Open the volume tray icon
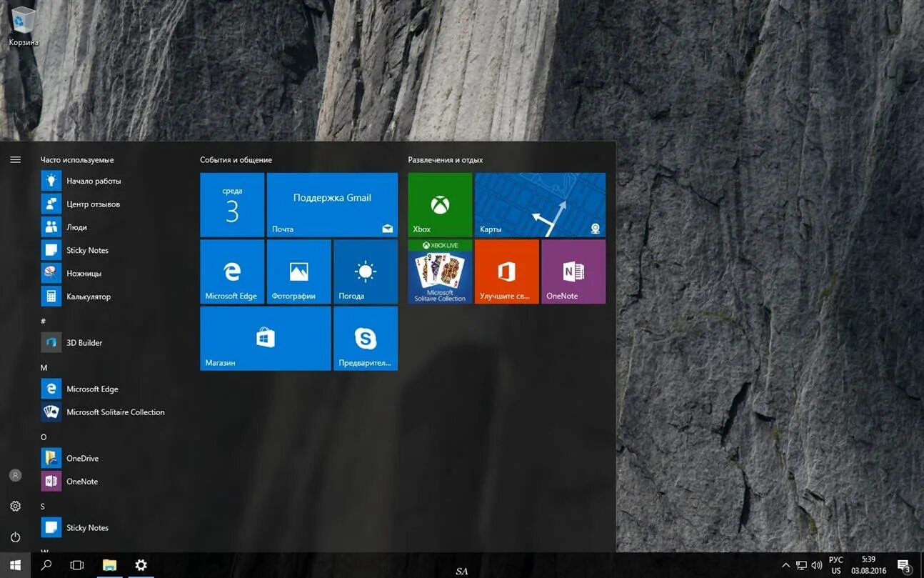This screenshot has width=924, height=578. (817, 565)
